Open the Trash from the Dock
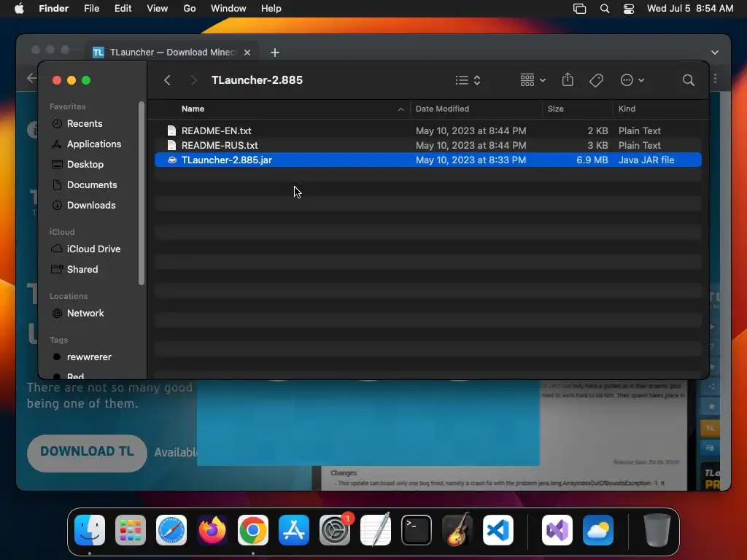The height and width of the screenshot is (560, 747). 657,530
